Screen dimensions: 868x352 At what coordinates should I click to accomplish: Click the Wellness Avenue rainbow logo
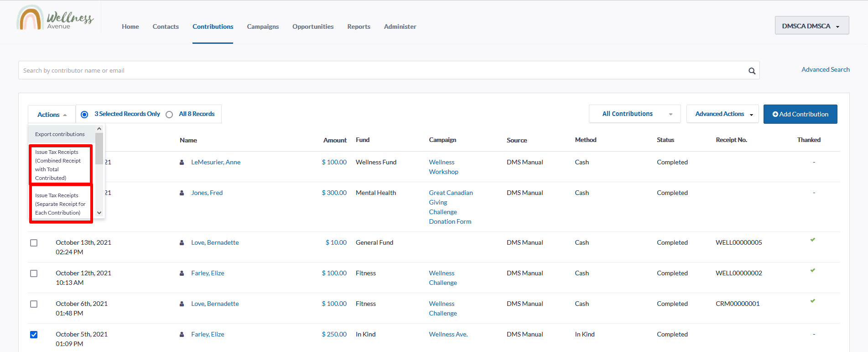[x=55, y=18]
